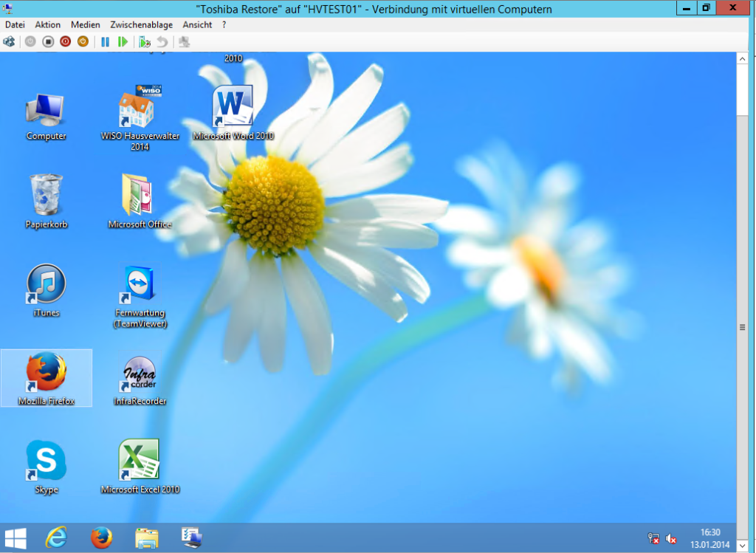The width and height of the screenshot is (756, 553).
Task: Open Internet Explorer from the taskbar
Action: [x=56, y=538]
